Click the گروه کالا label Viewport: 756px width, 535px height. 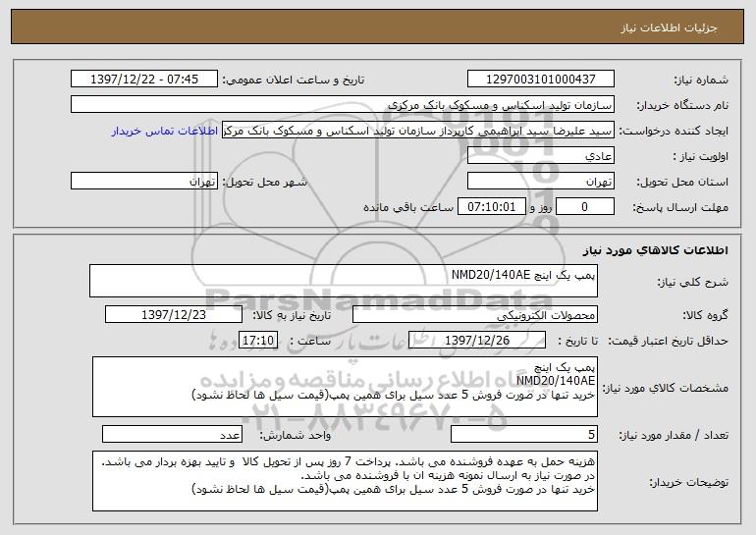[x=705, y=316]
